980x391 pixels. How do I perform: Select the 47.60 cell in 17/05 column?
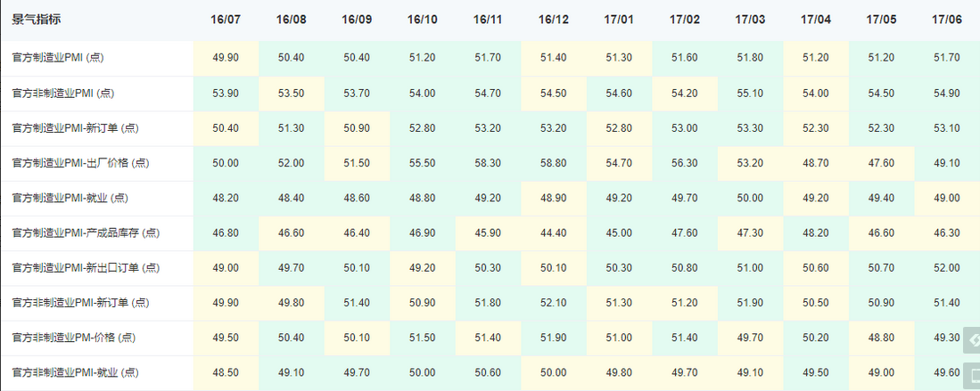[x=881, y=163]
